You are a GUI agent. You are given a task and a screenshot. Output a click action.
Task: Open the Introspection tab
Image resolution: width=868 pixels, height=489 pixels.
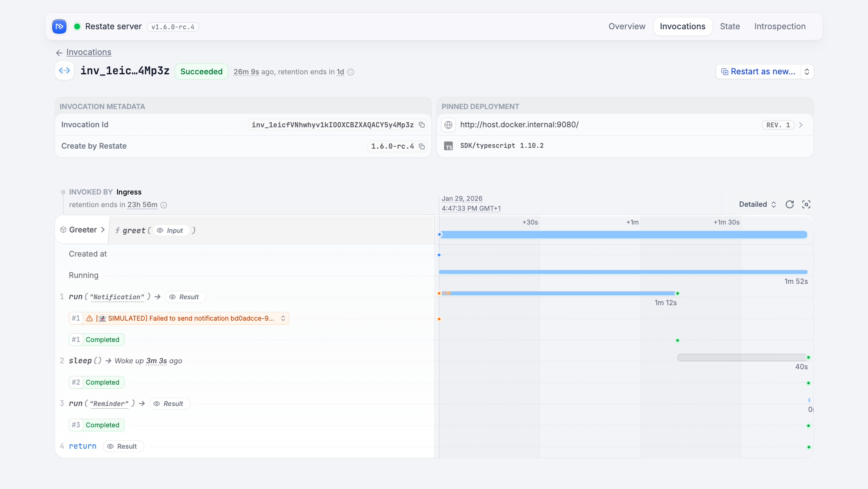pyautogui.click(x=779, y=26)
